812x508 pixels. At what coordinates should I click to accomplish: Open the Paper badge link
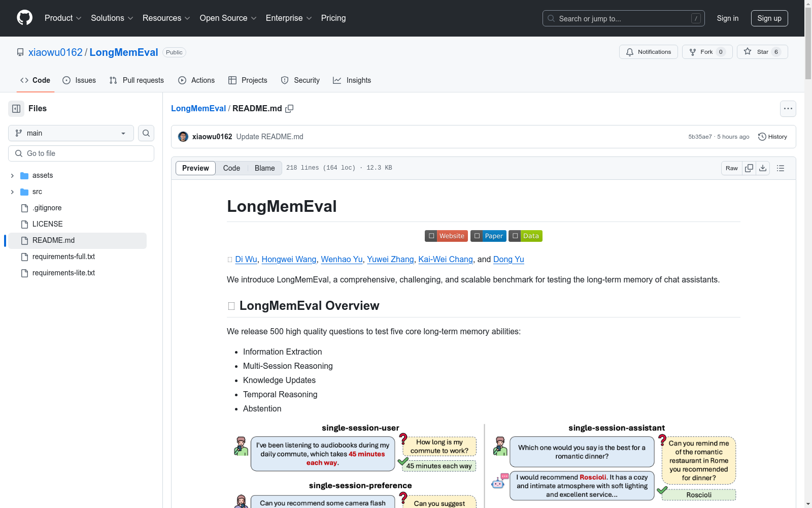(x=488, y=236)
